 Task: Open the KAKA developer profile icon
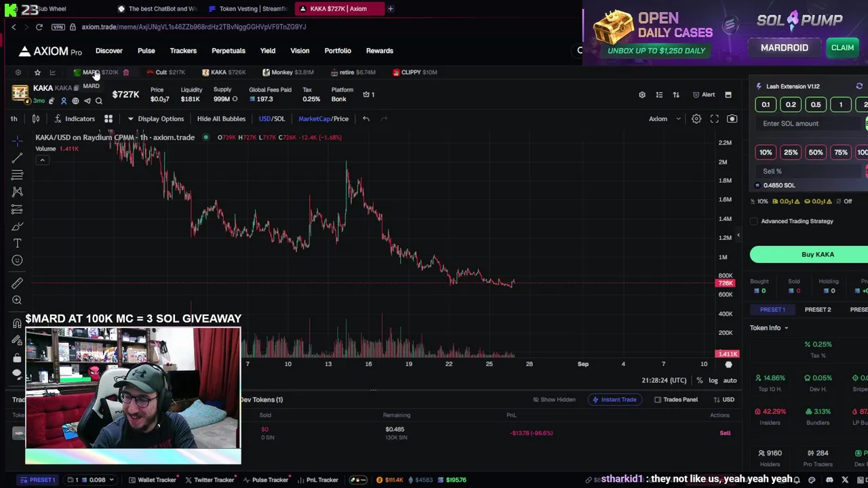pyautogui.click(x=64, y=101)
